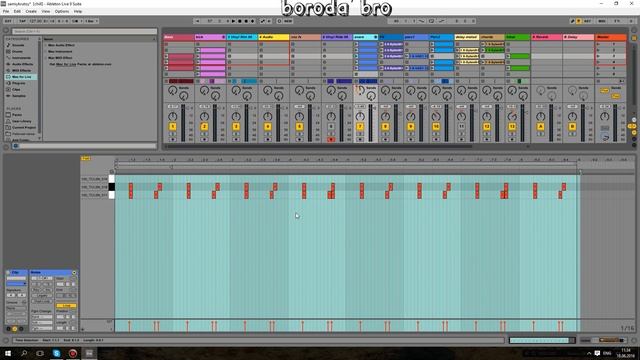Image resolution: width=640 pixels, height=360 pixels.
Task: Select Plug-ins category in browser
Action: point(19,83)
